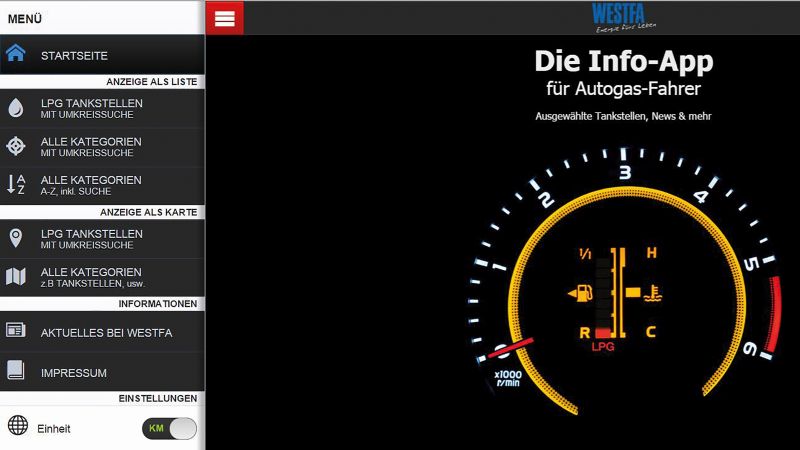This screenshot has width=800, height=450.
Task: Click the 'MENÜ' heading text
Action: [24, 19]
